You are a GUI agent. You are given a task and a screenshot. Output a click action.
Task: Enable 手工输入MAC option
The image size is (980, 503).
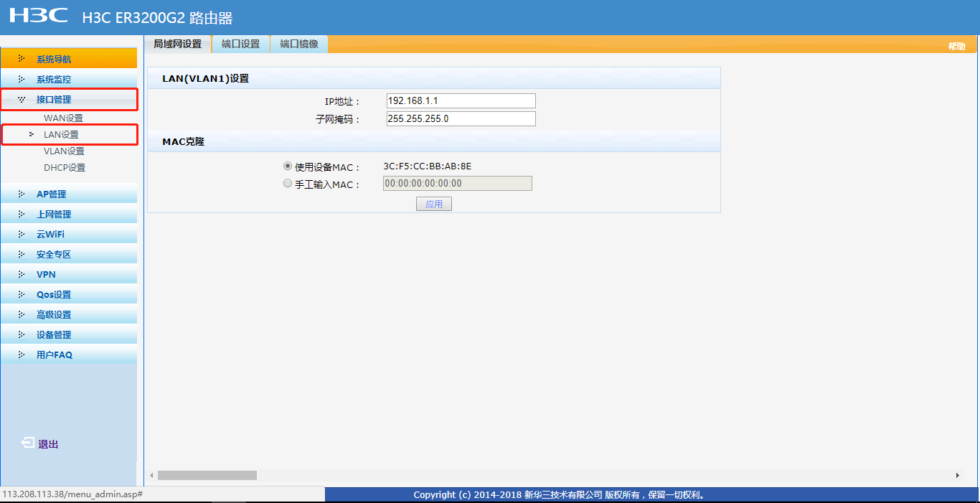tap(288, 183)
